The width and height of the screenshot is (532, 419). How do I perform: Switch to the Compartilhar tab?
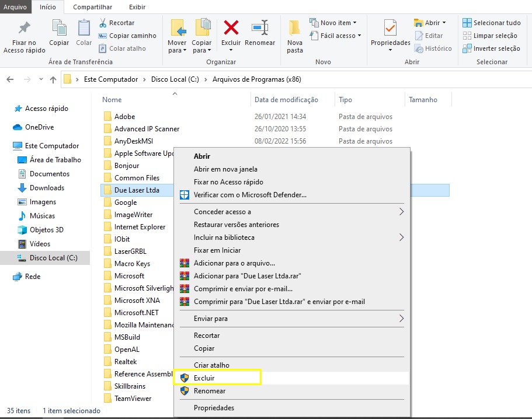pyautogui.click(x=92, y=7)
